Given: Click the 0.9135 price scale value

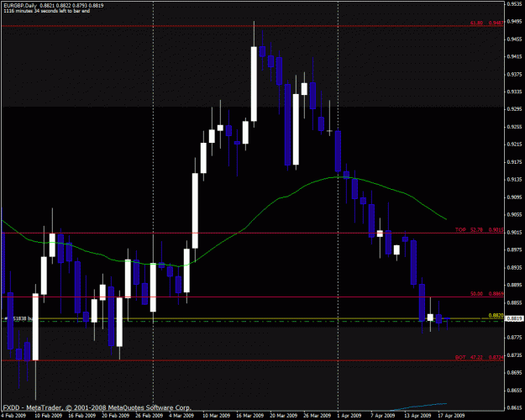Looking at the screenshot, I should click(x=515, y=179).
